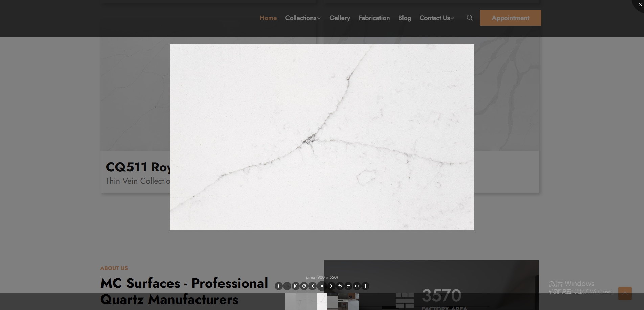Rotate image left (counterclockwise)

tap(340, 286)
